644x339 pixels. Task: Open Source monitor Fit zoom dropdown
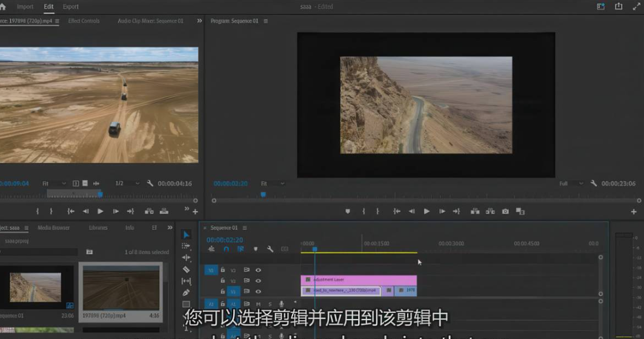click(x=53, y=184)
